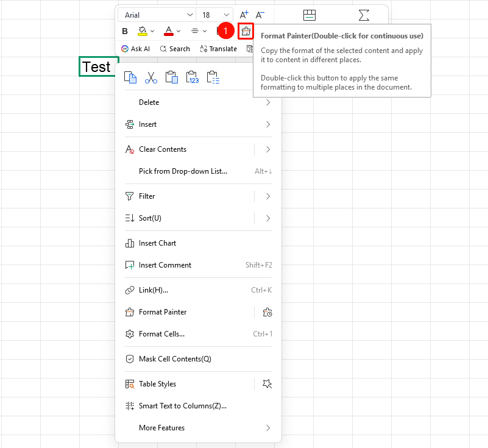Viewport: 488px width, 448px height.
Task: Select Pick from Drop-down List
Action: tap(198, 171)
